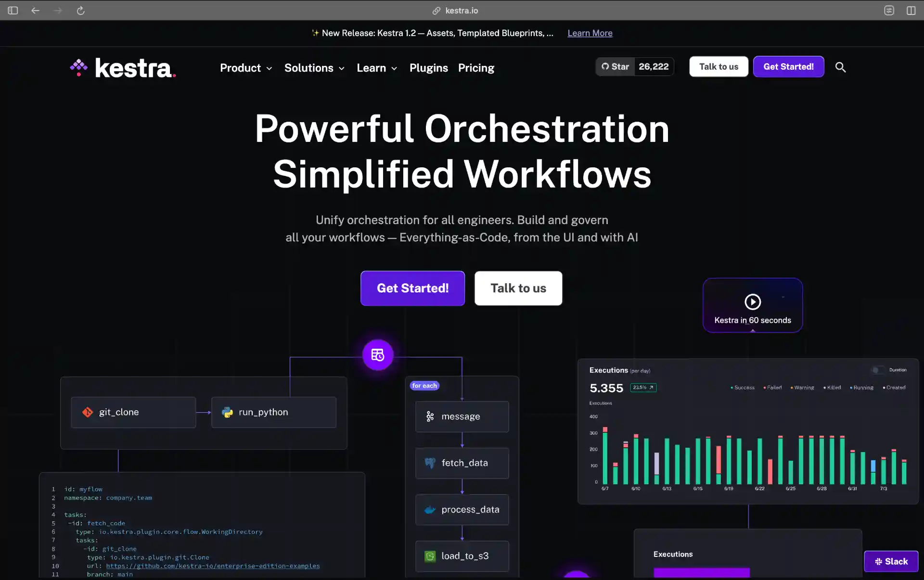Toggle the Failed legend item
Screen dimensions: 924x580
point(773,388)
